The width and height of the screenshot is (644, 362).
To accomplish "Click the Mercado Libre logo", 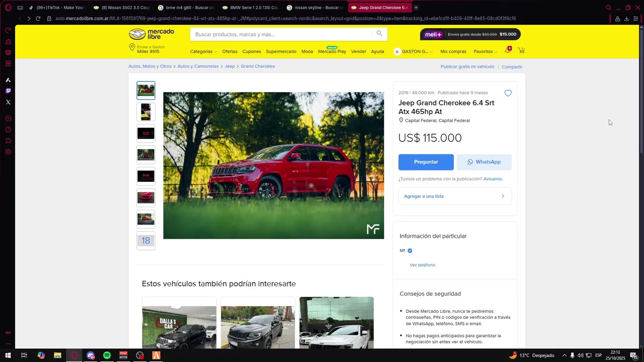I will point(151,34).
